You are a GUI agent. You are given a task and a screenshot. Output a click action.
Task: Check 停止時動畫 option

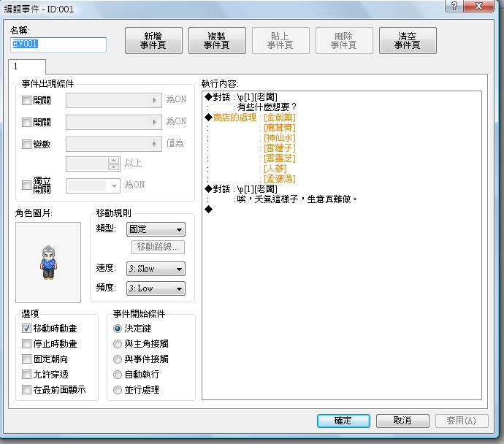[26, 344]
